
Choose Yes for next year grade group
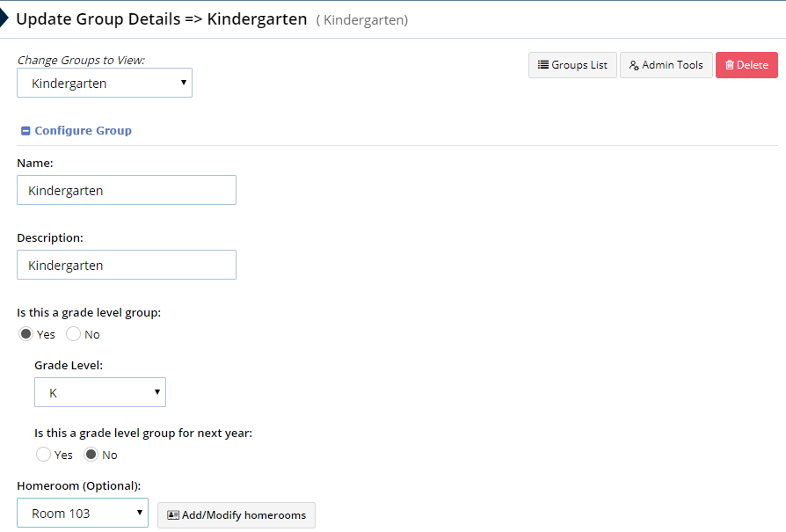(43, 455)
